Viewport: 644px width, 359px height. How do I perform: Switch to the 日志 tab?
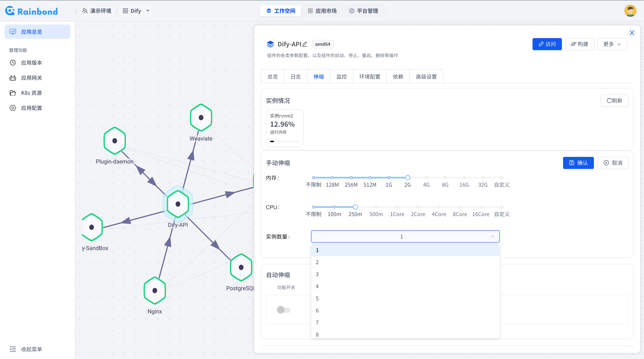click(295, 77)
